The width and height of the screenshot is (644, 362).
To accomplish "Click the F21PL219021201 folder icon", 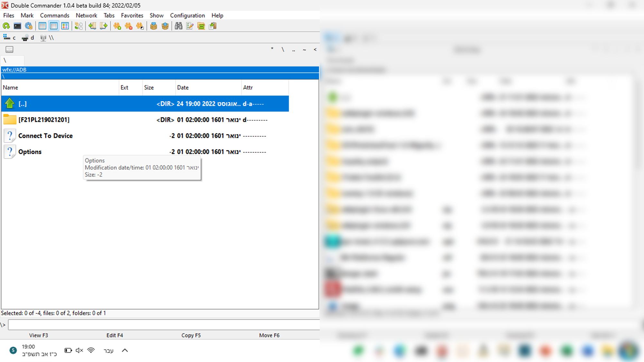I will (10, 120).
